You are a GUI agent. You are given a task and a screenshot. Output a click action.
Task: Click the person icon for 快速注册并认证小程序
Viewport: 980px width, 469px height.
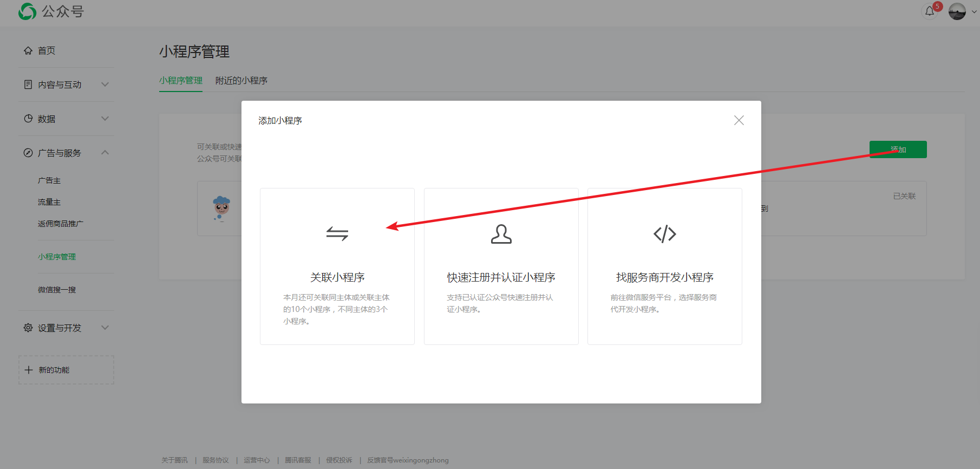pos(501,234)
